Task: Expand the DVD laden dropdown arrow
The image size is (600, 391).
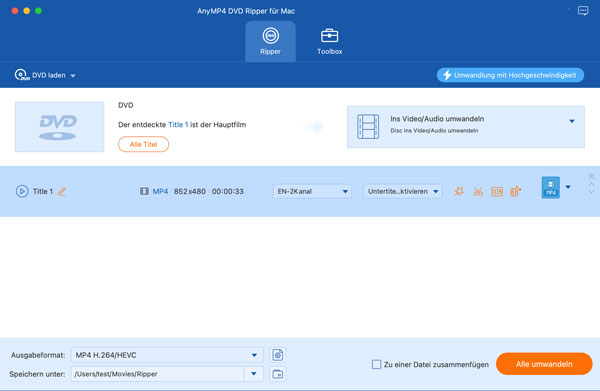Action: coord(73,76)
